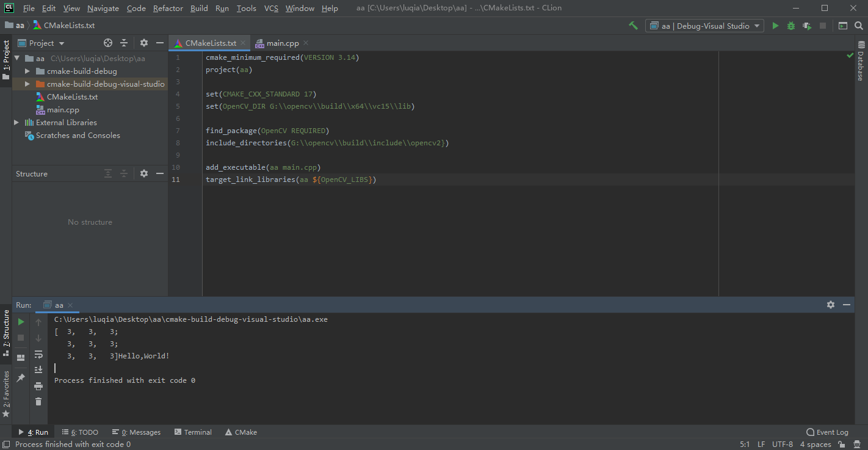Viewport: 868px width, 450px height.
Task: Expand the External Libraries node
Action: tap(16, 122)
